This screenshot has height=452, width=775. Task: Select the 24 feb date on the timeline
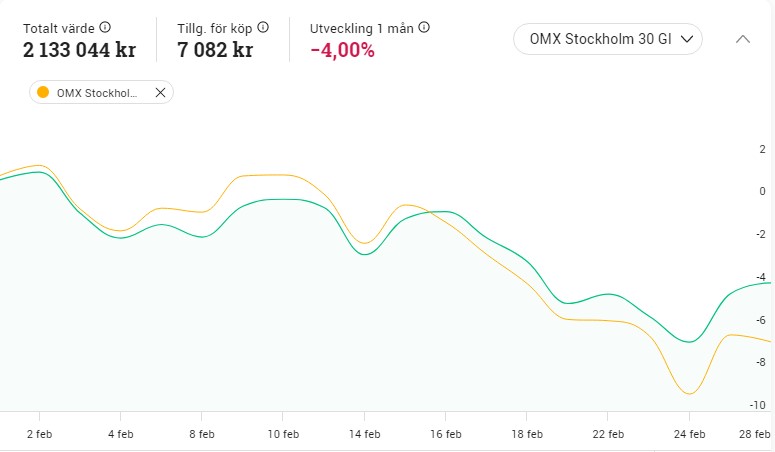690,434
